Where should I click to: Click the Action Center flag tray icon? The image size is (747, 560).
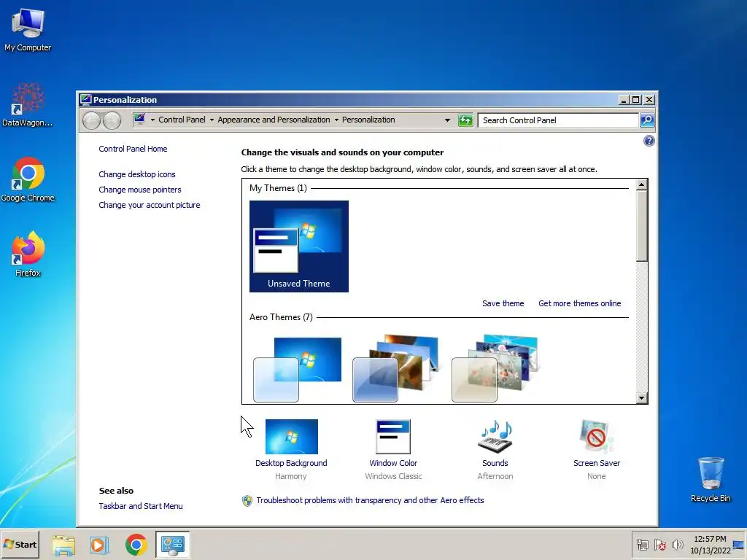pyautogui.click(x=659, y=545)
